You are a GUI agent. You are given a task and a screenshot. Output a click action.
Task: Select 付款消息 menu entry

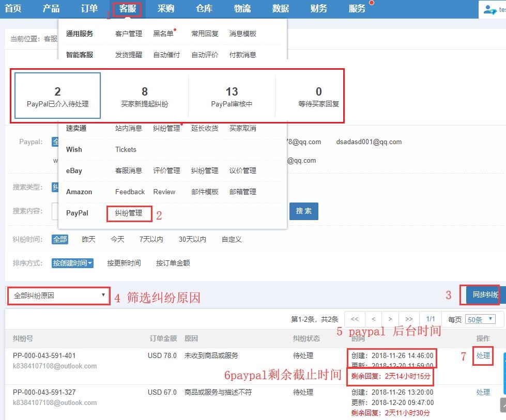coord(243,55)
